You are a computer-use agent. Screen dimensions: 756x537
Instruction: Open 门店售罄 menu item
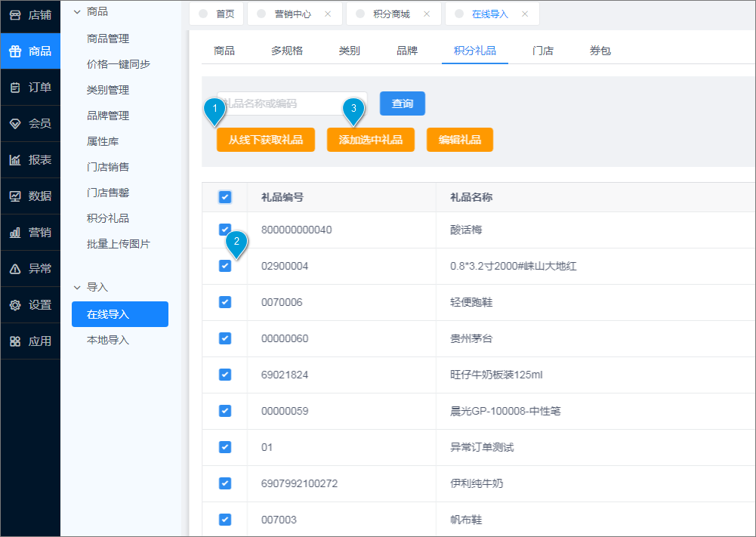(x=108, y=193)
